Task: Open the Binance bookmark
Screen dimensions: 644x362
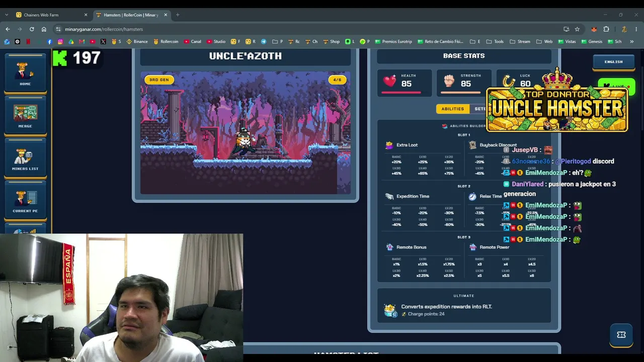Action: [x=137, y=42]
